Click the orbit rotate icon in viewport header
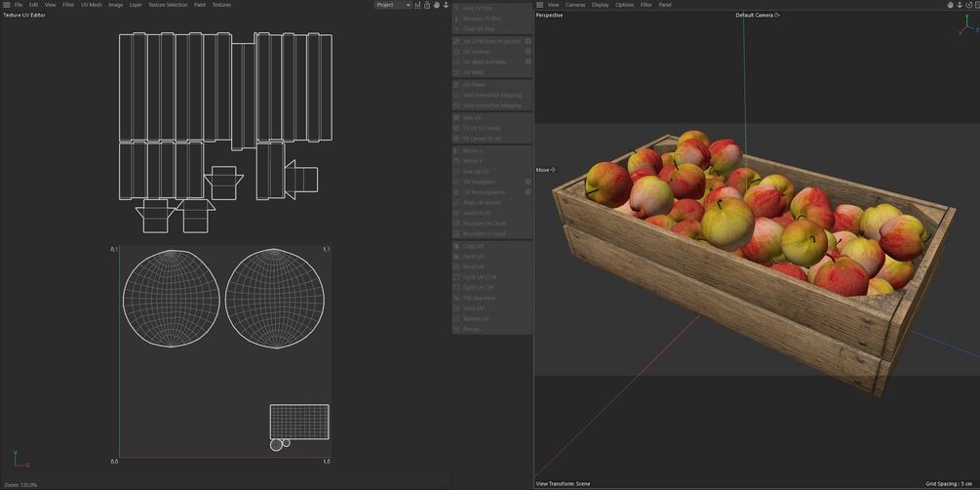This screenshot has height=490, width=980. tap(968, 4)
